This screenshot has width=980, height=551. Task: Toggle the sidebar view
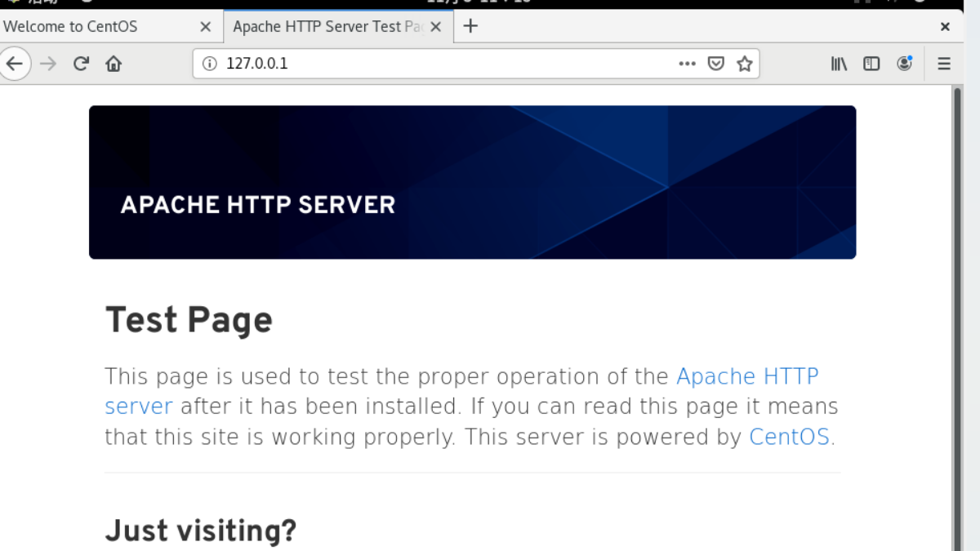click(x=871, y=64)
